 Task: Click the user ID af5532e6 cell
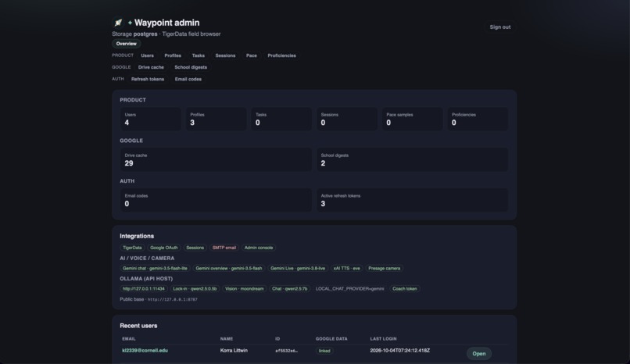click(x=287, y=351)
